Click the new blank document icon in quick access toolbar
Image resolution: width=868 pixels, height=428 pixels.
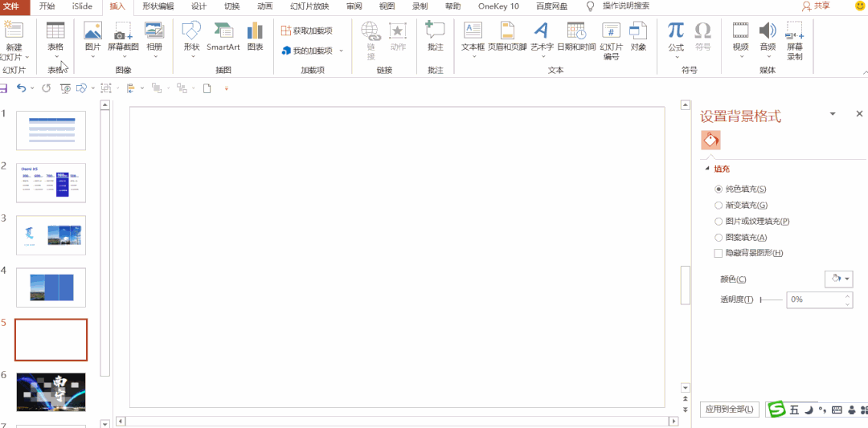pos(207,88)
